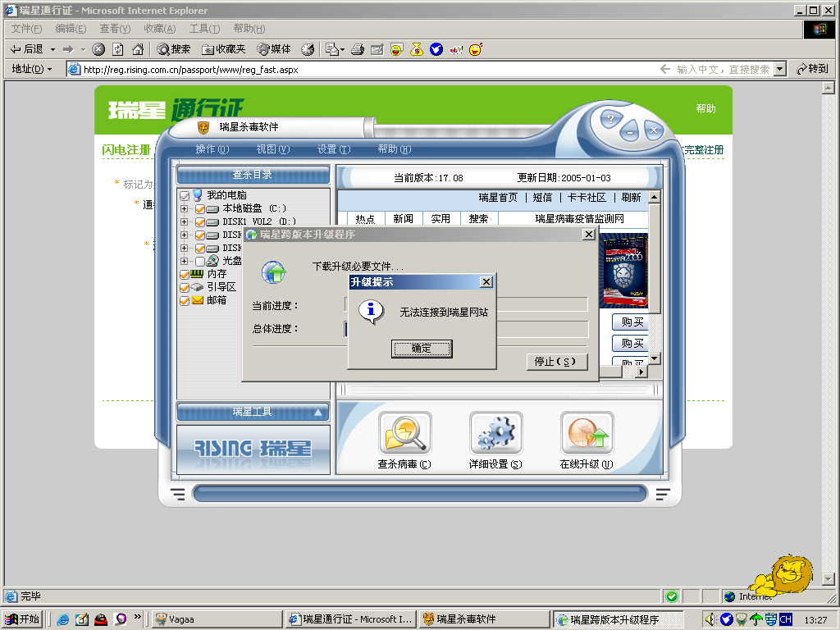Screen dimensions: 840x630
Task: Toggle the 光盘 drive checkbox
Action: click(199, 262)
